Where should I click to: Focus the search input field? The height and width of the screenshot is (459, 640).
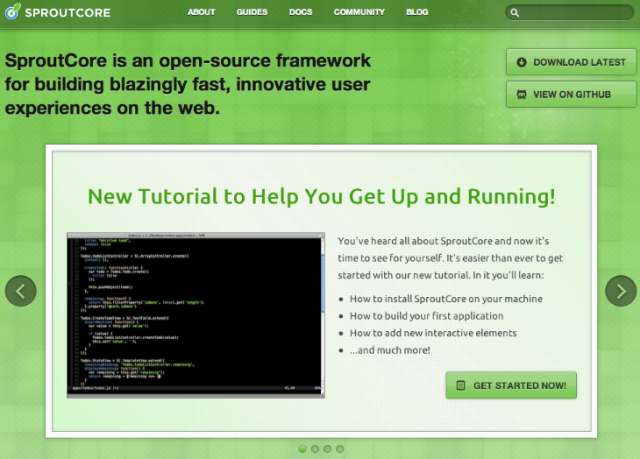click(x=575, y=13)
